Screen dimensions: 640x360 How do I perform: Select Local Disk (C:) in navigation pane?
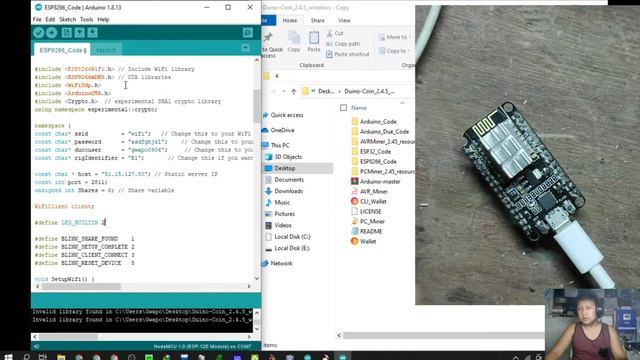click(x=292, y=237)
